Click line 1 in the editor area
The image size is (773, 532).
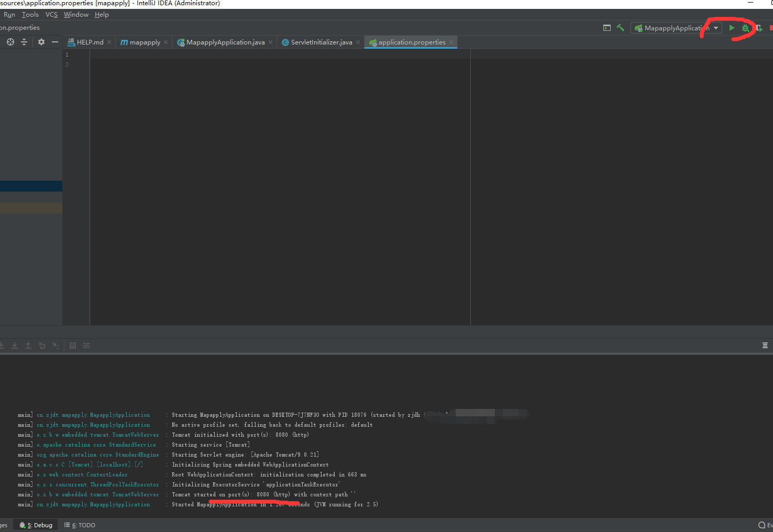pyautogui.click(x=262, y=54)
